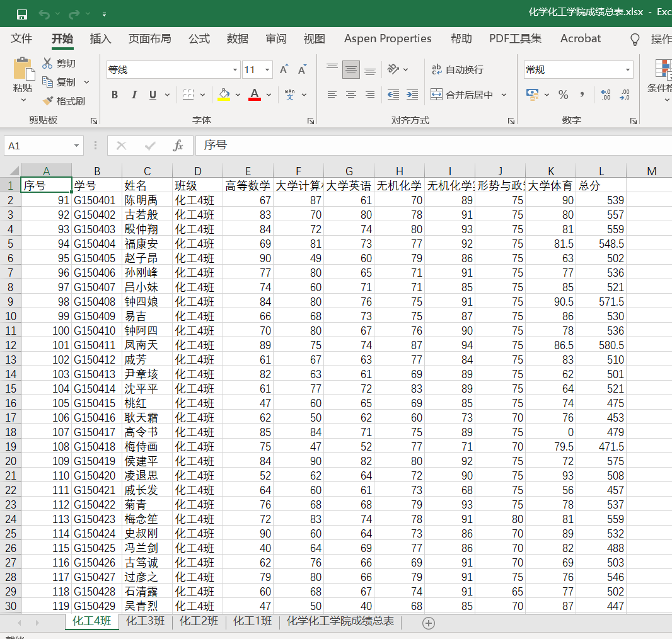Open the Aspen Properties ribbon tab
The image size is (672, 639).
pyautogui.click(x=387, y=39)
